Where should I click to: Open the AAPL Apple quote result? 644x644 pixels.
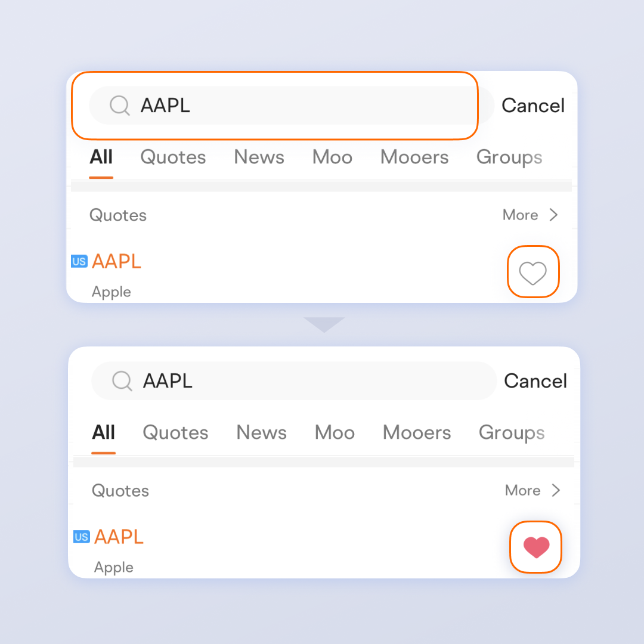tap(116, 261)
